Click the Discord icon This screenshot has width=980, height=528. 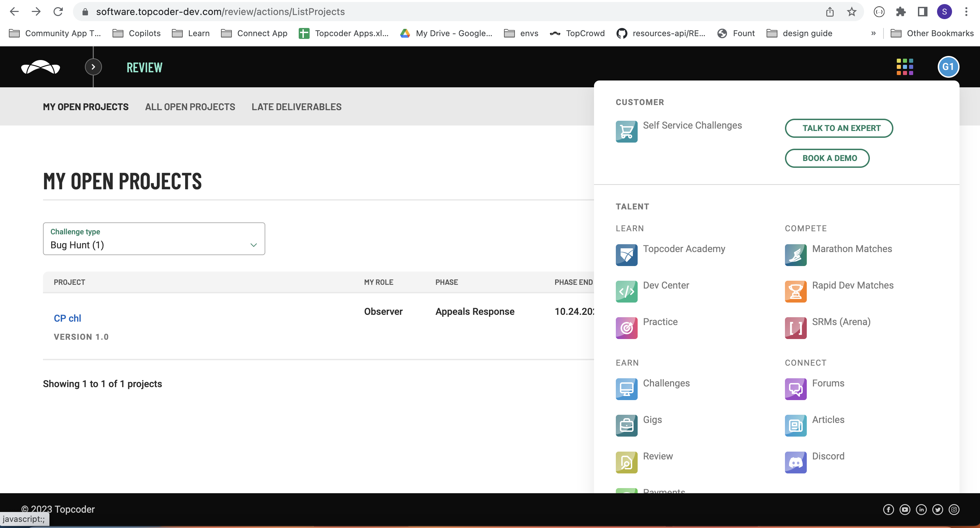click(796, 462)
